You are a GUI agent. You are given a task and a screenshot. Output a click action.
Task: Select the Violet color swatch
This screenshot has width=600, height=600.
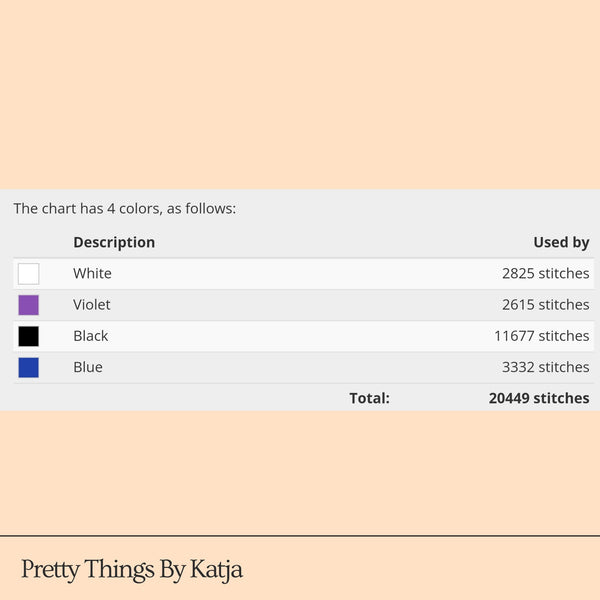(x=28, y=305)
